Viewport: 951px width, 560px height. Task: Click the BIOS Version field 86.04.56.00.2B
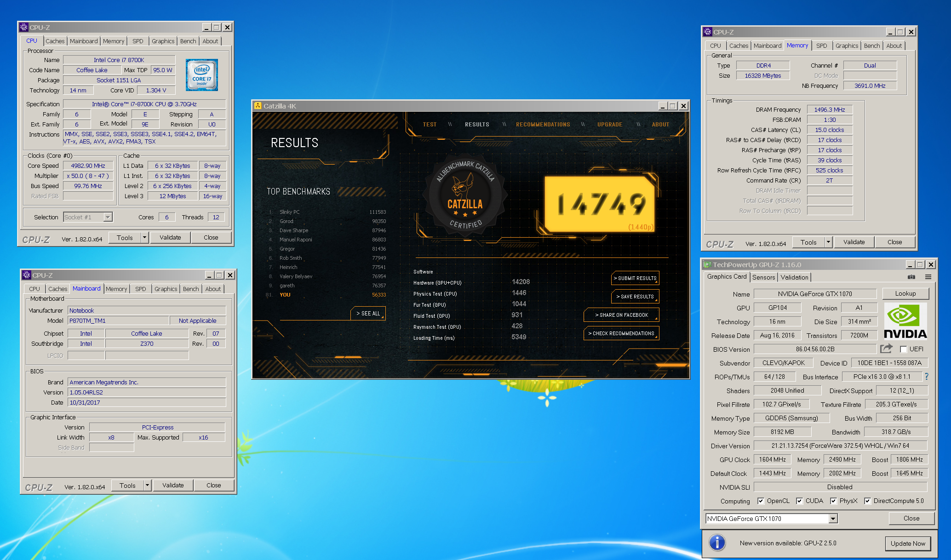815,349
